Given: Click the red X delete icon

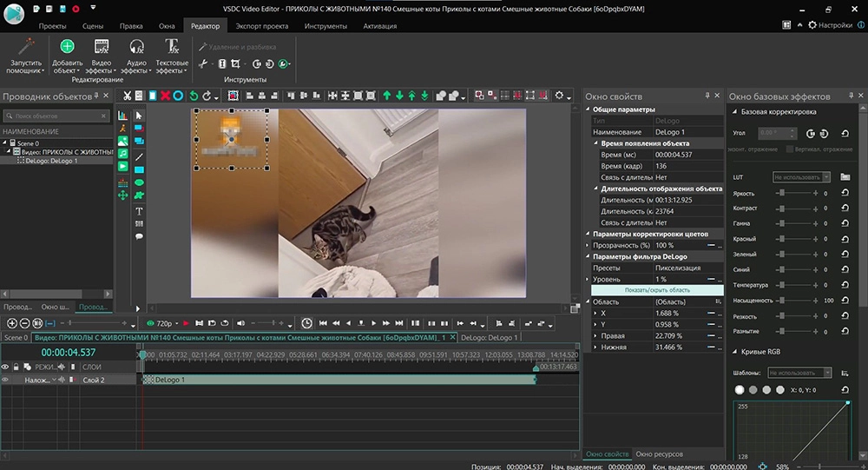Looking at the screenshot, I should (165, 96).
